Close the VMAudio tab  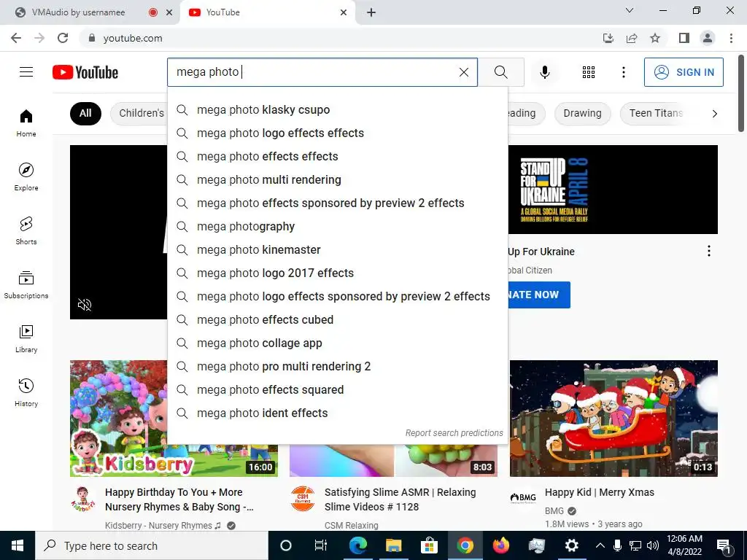pyautogui.click(x=169, y=12)
